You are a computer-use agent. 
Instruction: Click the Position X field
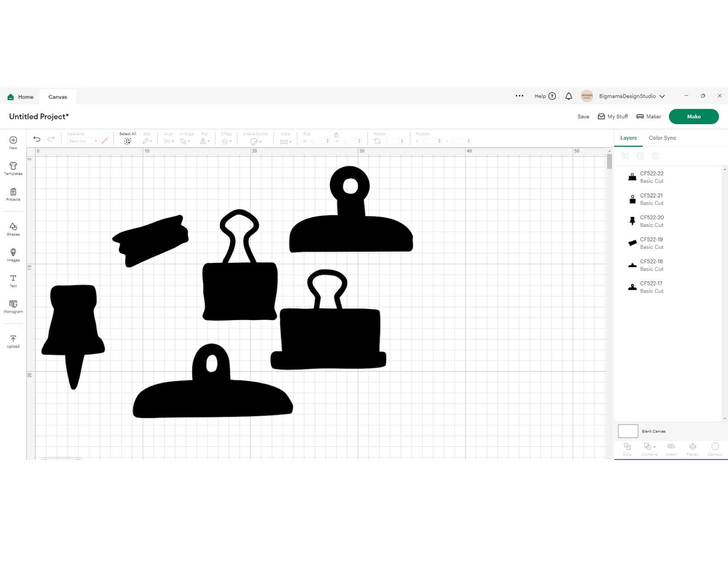point(431,141)
